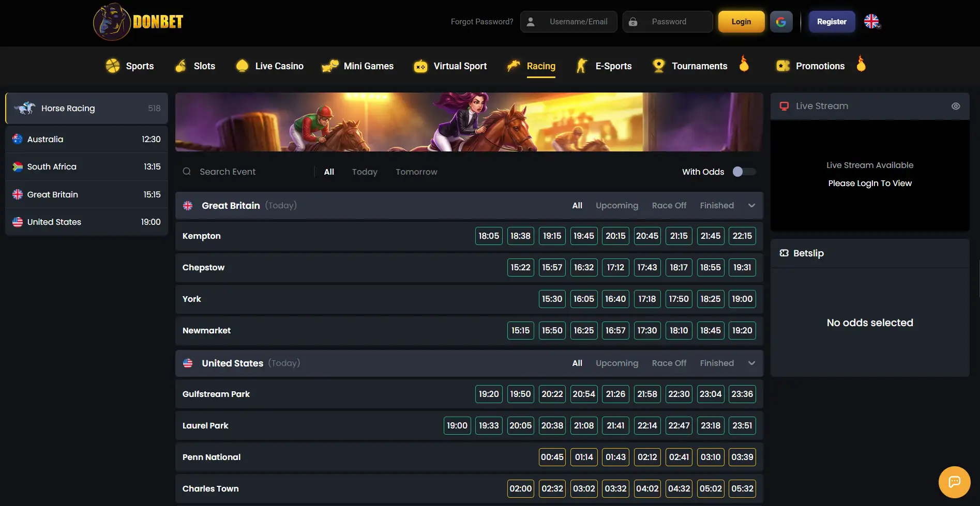Click the Slots cherry icon
This screenshot has height=506, width=980.
point(181,66)
